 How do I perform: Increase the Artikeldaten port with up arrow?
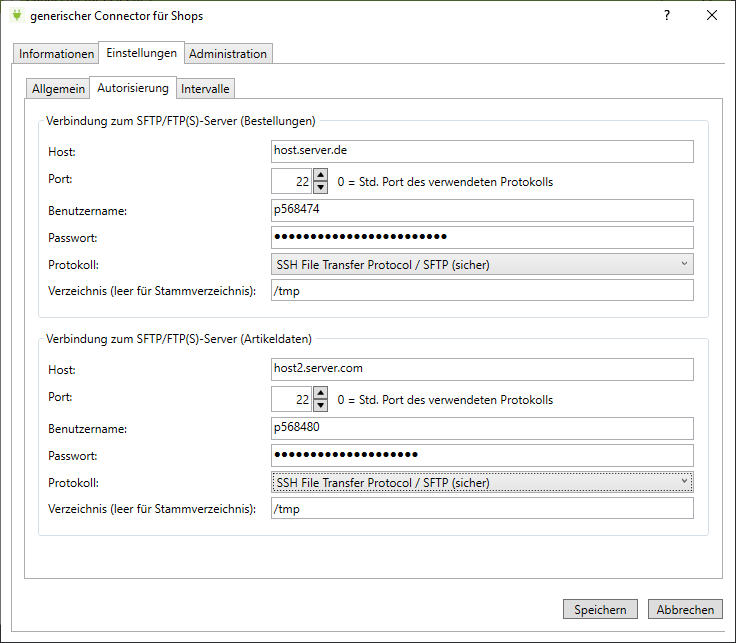pyautogui.click(x=320, y=393)
